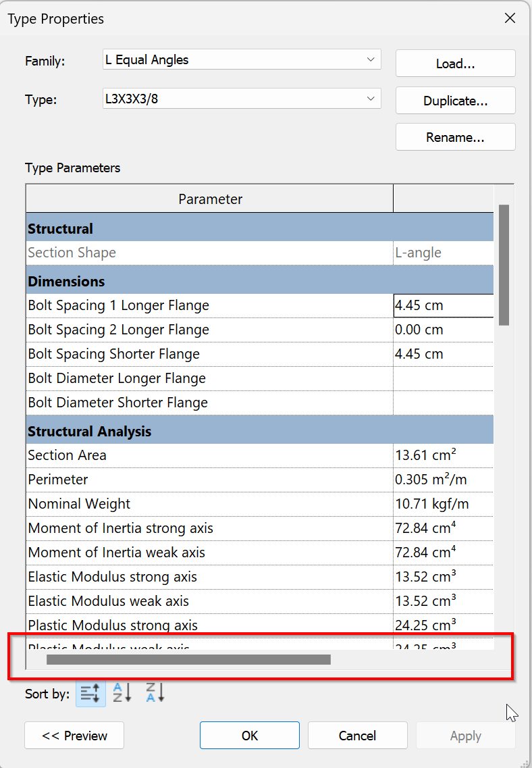Expand the Type dropdown showing L3X3X3/8

(x=370, y=99)
